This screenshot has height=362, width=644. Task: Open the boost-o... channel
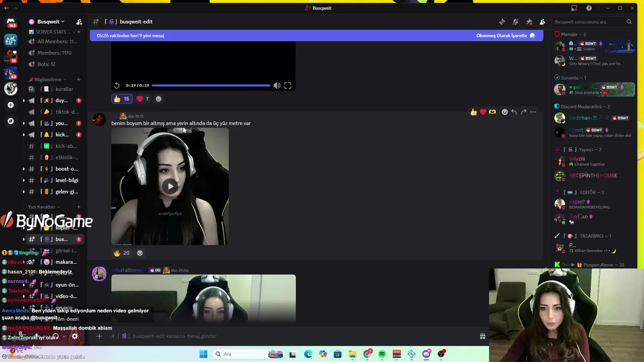[54, 169]
